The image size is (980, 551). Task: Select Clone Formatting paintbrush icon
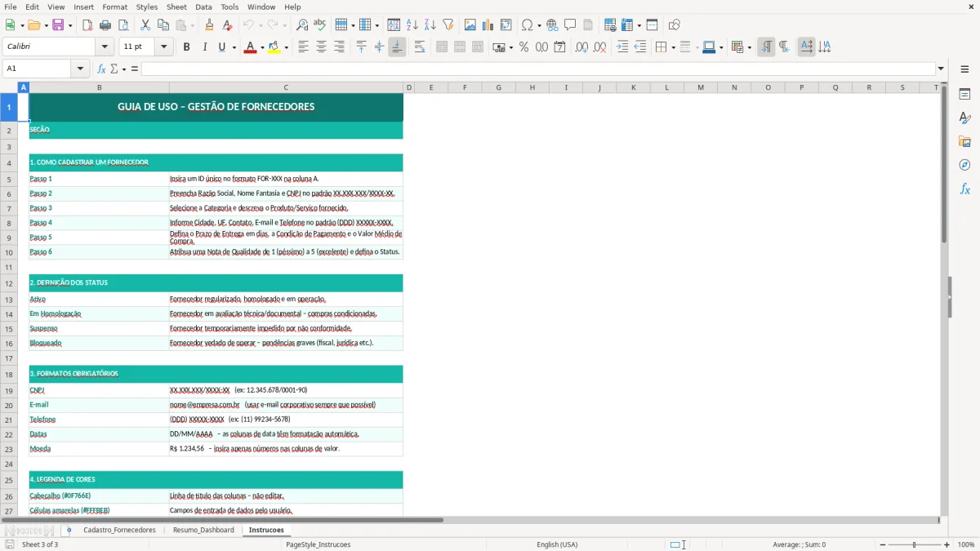210,25
